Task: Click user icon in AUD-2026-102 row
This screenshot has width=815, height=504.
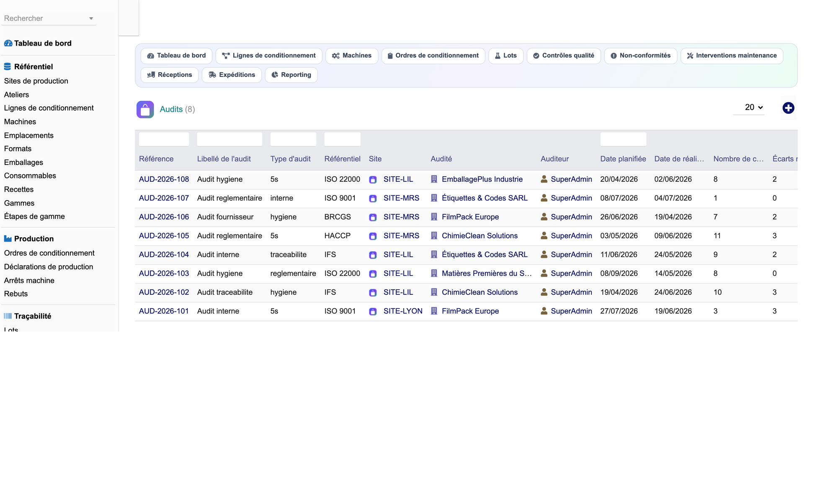Action: tap(544, 292)
